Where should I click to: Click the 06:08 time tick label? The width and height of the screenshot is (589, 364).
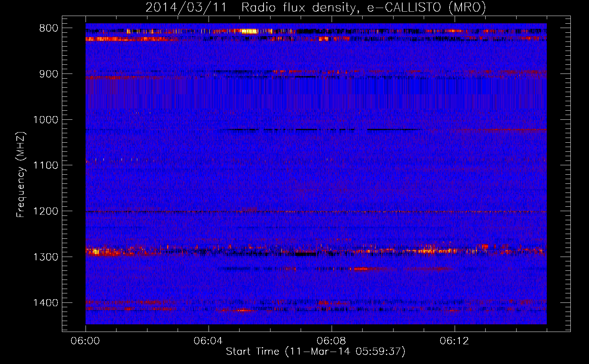331,341
